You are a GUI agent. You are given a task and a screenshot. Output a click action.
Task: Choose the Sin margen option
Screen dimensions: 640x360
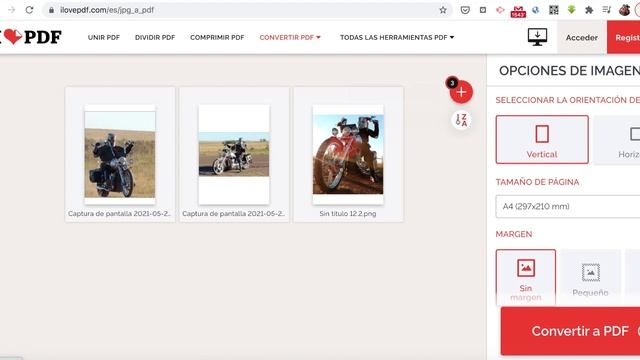tap(526, 278)
